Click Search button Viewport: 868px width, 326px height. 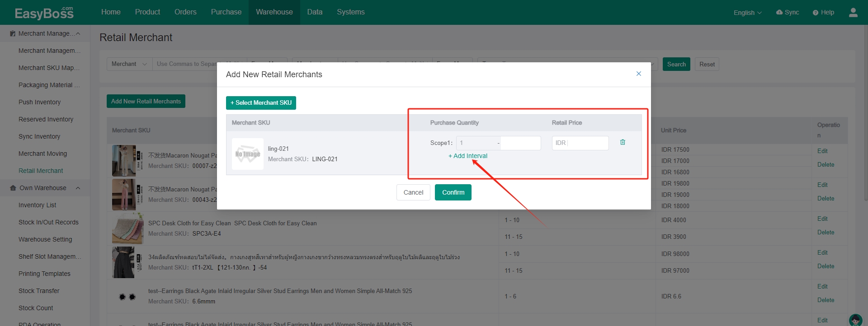(x=676, y=64)
